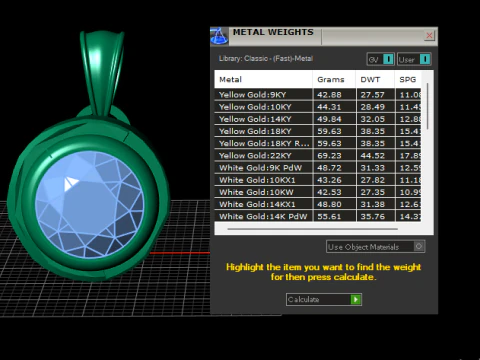The height and width of the screenshot is (360, 480).
Task: Select the Yellow Gold:18KY row
Action: coord(318,131)
